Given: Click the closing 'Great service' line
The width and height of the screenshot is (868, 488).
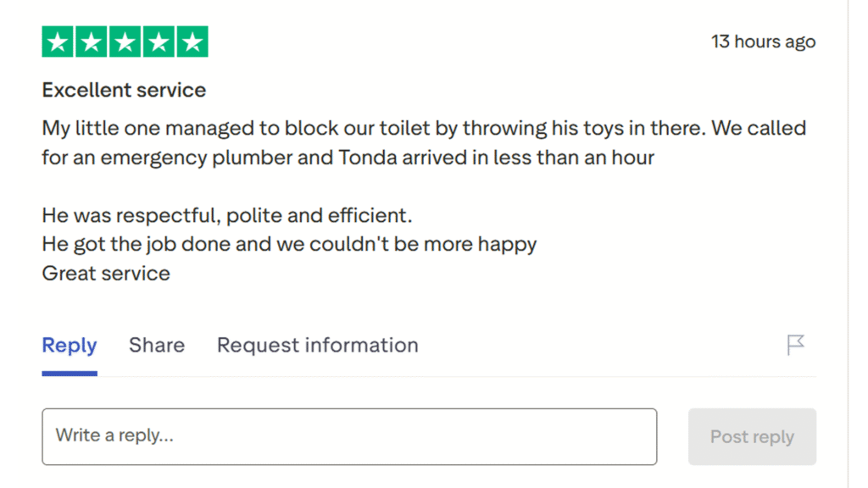Looking at the screenshot, I should (106, 273).
